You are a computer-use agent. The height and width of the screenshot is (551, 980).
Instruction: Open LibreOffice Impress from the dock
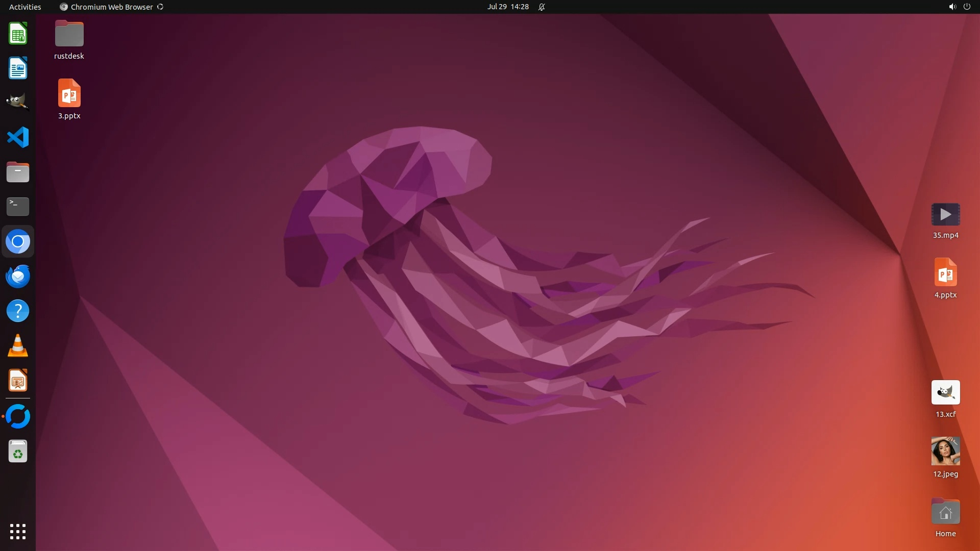click(x=18, y=381)
